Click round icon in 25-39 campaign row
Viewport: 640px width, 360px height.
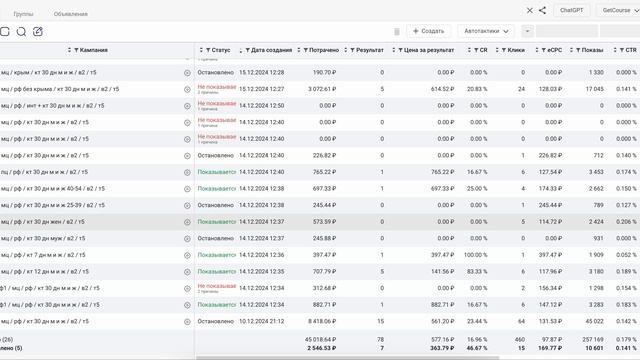pos(187,206)
